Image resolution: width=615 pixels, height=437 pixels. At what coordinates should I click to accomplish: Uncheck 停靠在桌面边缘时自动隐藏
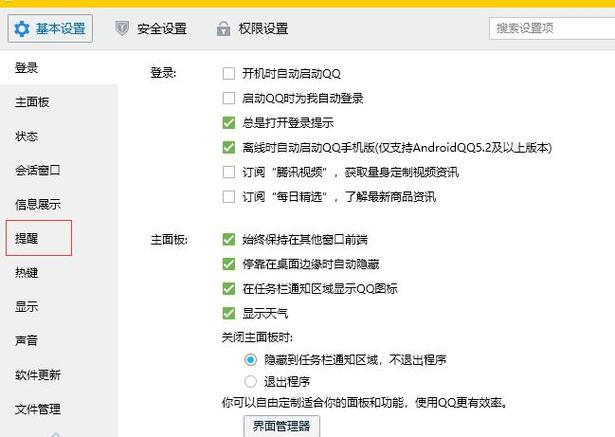pos(229,264)
